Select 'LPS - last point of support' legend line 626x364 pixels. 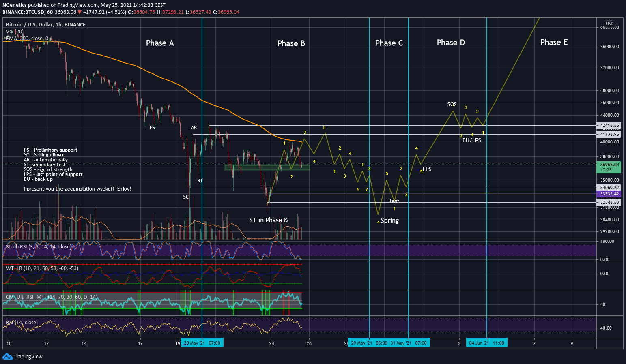53,174
